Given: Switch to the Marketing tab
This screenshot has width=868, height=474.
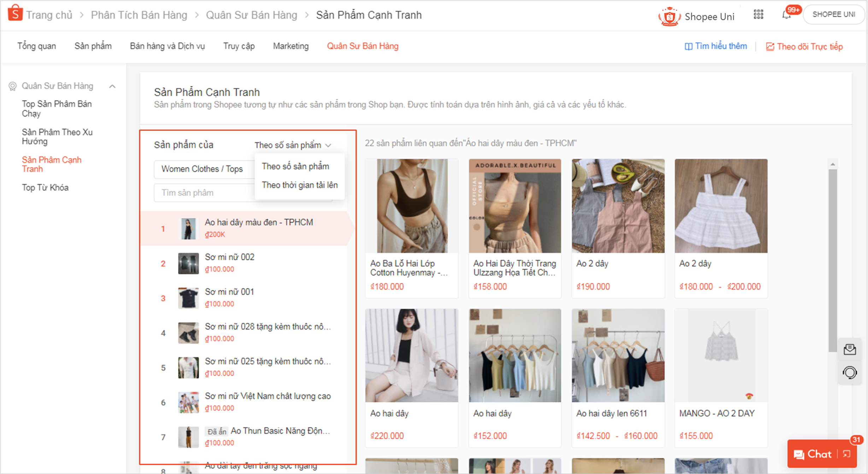Looking at the screenshot, I should pyautogui.click(x=290, y=46).
